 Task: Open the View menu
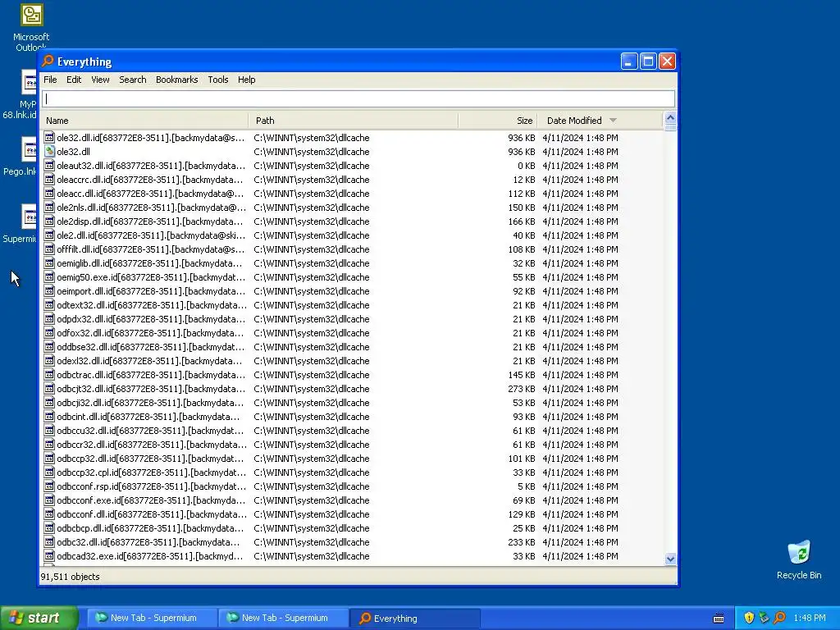point(100,80)
